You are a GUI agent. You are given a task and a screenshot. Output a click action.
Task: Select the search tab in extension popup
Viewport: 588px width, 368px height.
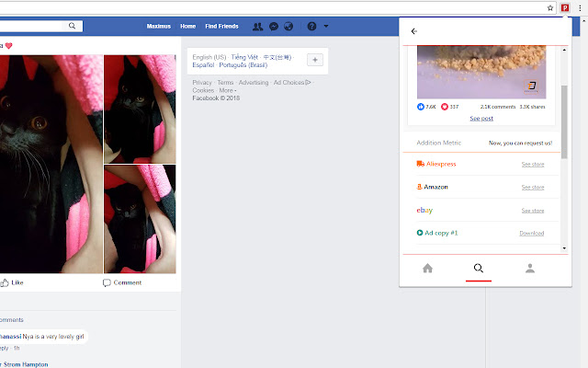[478, 268]
